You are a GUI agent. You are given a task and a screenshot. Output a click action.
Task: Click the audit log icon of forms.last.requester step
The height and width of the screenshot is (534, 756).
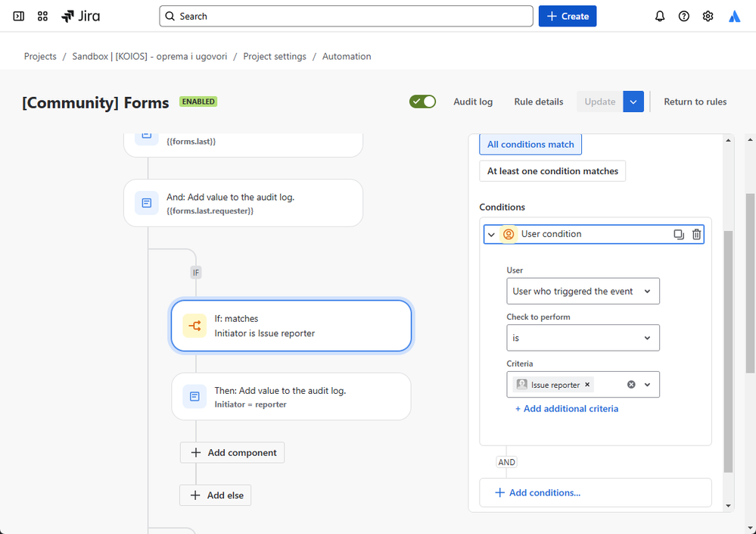[147, 203]
